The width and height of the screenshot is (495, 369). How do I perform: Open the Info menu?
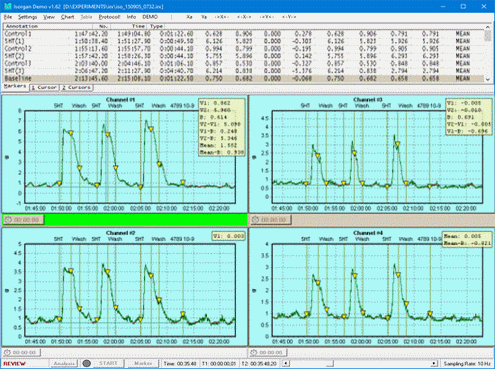131,17
